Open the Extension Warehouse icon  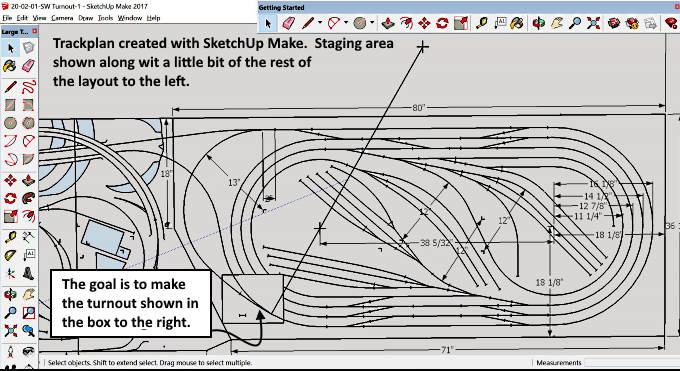point(631,23)
